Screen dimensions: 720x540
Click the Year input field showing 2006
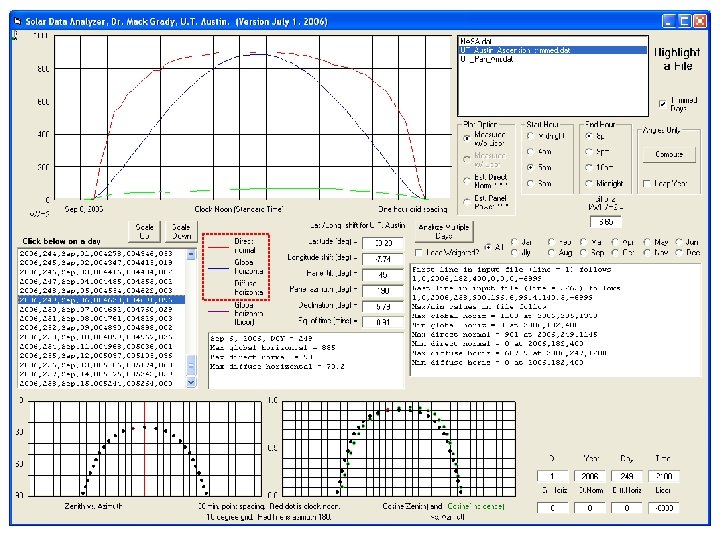tap(587, 475)
